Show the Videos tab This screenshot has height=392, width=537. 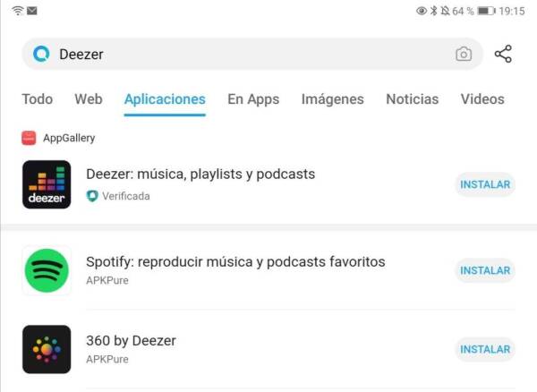click(x=482, y=99)
